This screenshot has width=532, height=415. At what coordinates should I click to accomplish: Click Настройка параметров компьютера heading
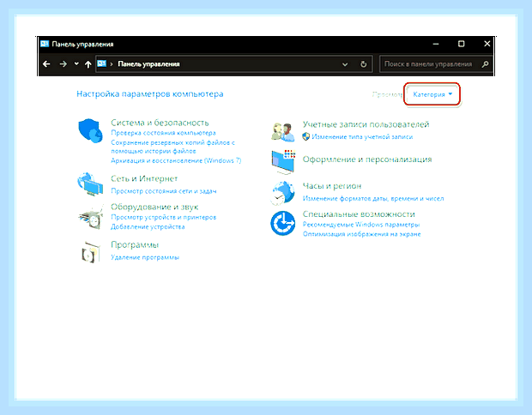coord(149,94)
